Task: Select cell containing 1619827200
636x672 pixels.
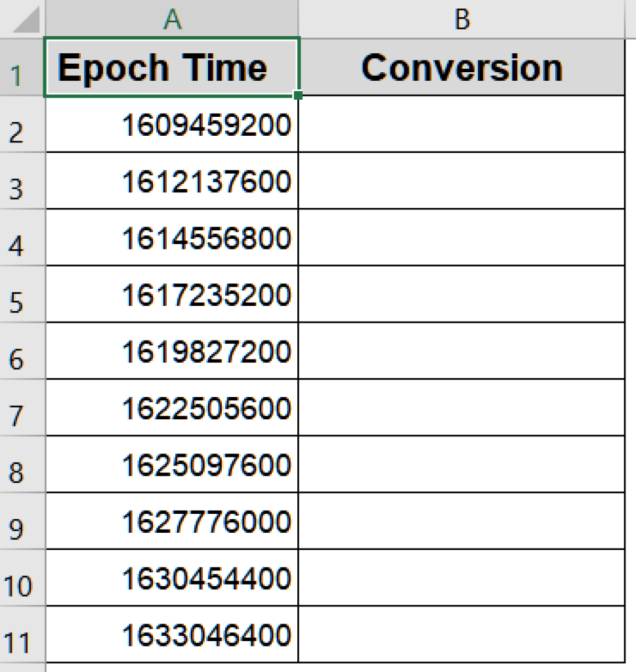Action: pos(172,351)
